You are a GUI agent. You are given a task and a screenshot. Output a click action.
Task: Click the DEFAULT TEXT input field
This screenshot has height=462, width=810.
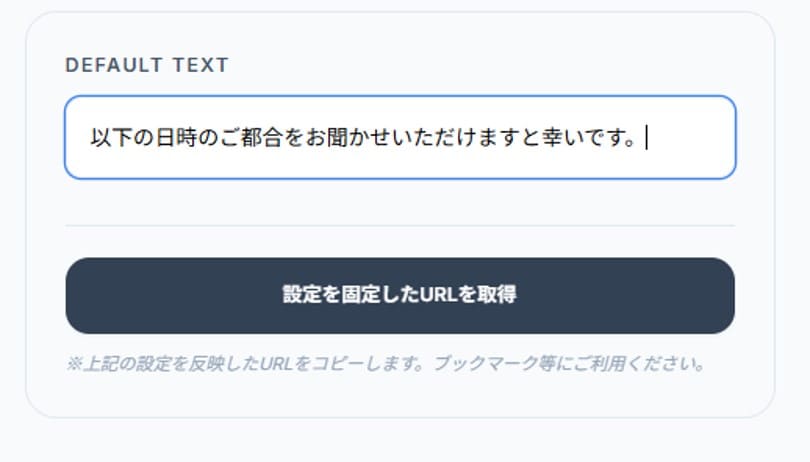(x=400, y=137)
